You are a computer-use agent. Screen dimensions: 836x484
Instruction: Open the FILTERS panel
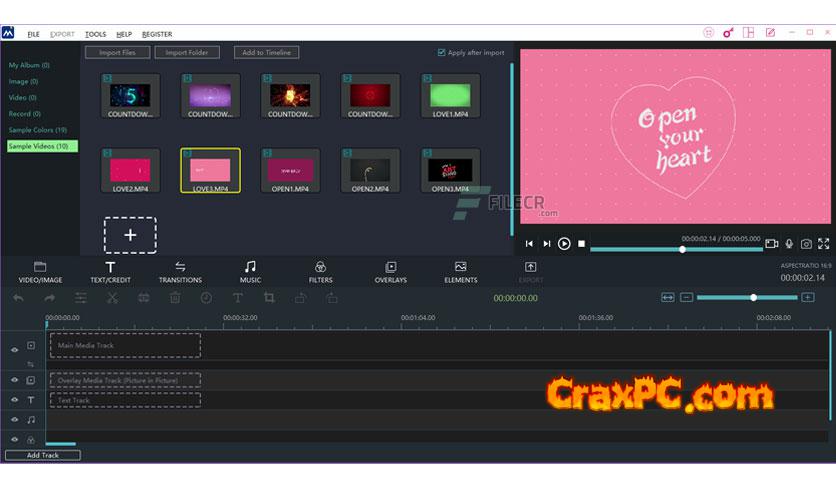320,272
